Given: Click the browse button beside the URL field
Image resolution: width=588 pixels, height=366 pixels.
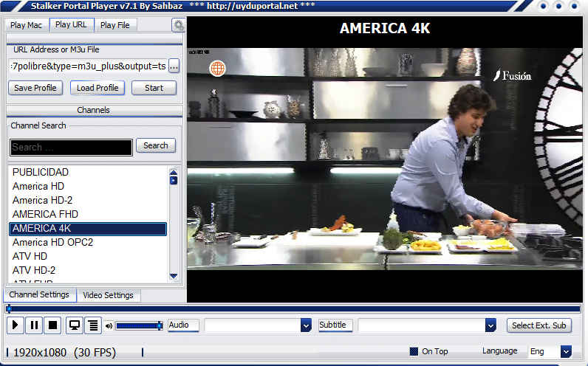Looking at the screenshot, I should pyautogui.click(x=174, y=66).
